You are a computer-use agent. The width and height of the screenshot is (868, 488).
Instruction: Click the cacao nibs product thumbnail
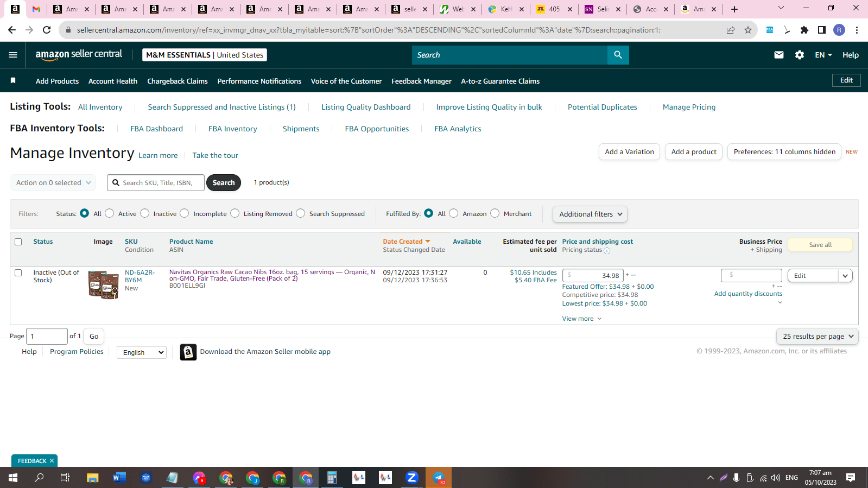[104, 285]
